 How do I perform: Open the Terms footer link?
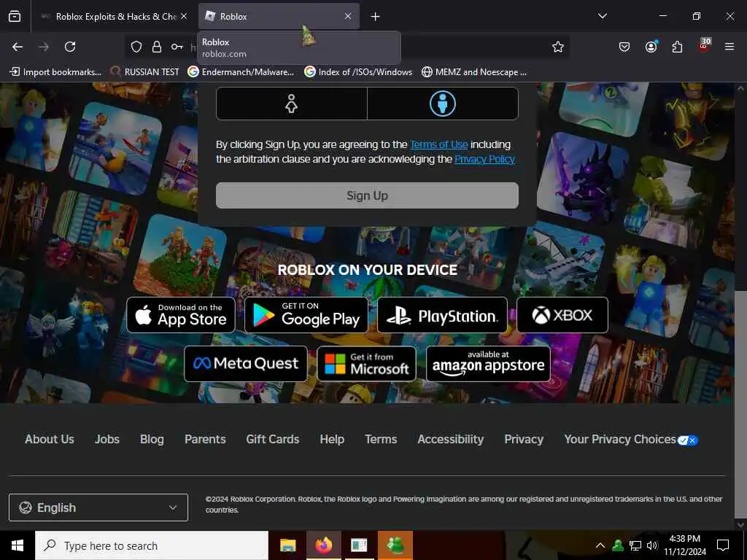(381, 439)
